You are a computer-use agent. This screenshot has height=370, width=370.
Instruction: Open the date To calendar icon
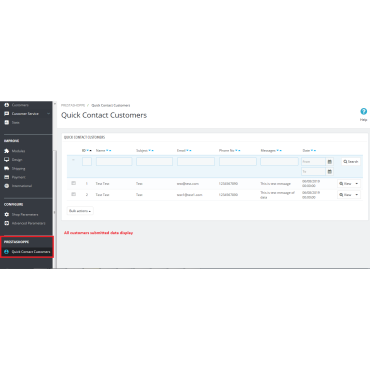pyautogui.click(x=330, y=172)
